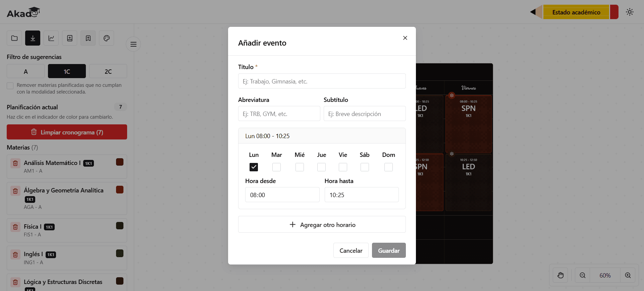The height and width of the screenshot is (291, 644).
Task: Open the line chart statistics icon
Action: pos(51,38)
